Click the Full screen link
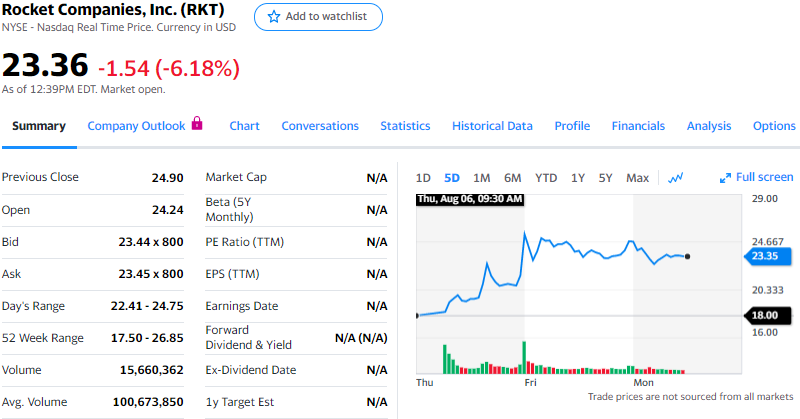Image resolution: width=800 pixels, height=419 pixels. coord(764,177)
